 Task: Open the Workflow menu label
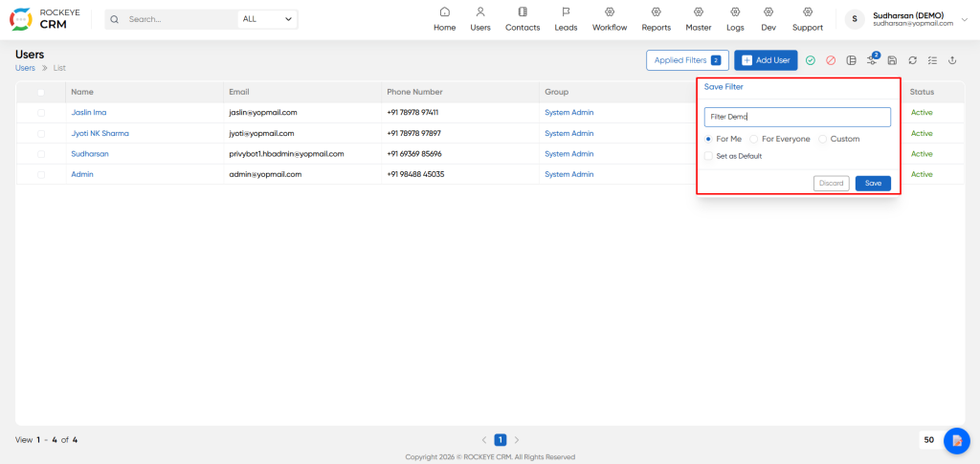click(x=610, y=28)
